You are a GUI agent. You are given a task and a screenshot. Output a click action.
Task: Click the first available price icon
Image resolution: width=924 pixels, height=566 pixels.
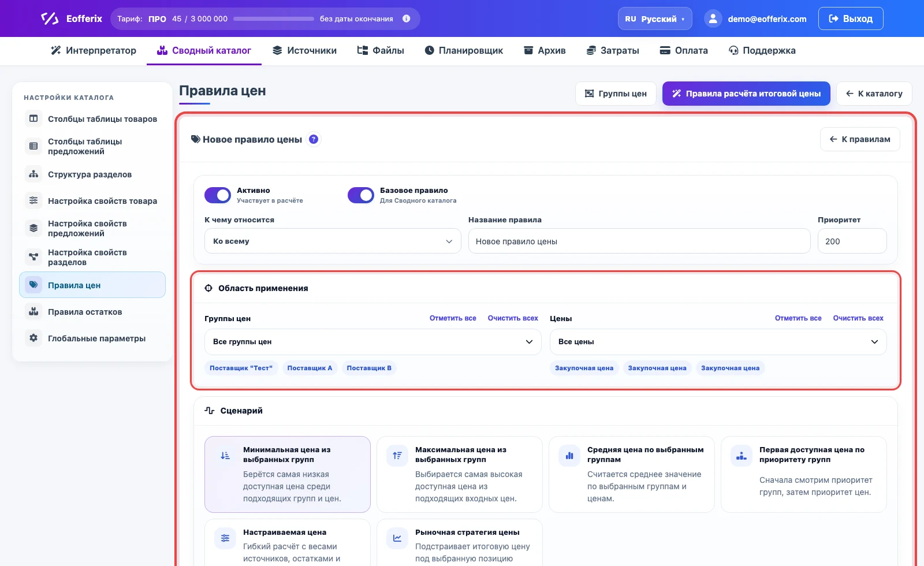pyautogui.click(x=742, y=456)
